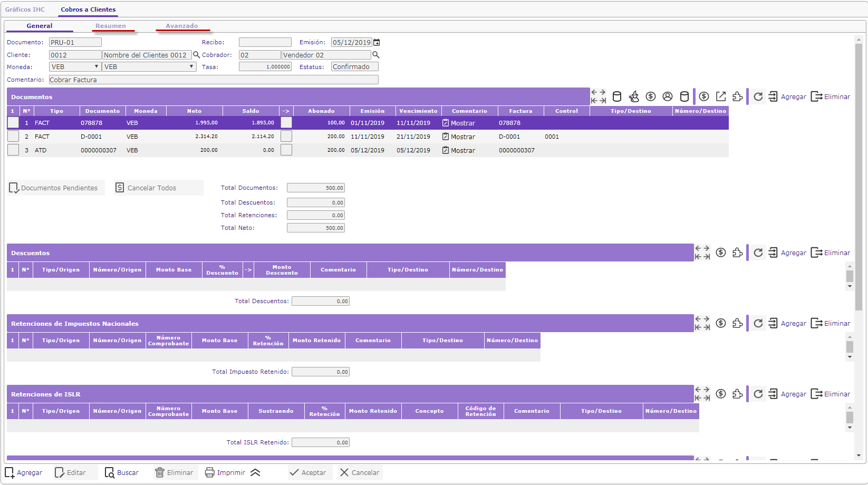Viewport: 868px width, 485px height.
Task: Click the wizard icon in Documentos toolbar
Action: click(634, 96)
